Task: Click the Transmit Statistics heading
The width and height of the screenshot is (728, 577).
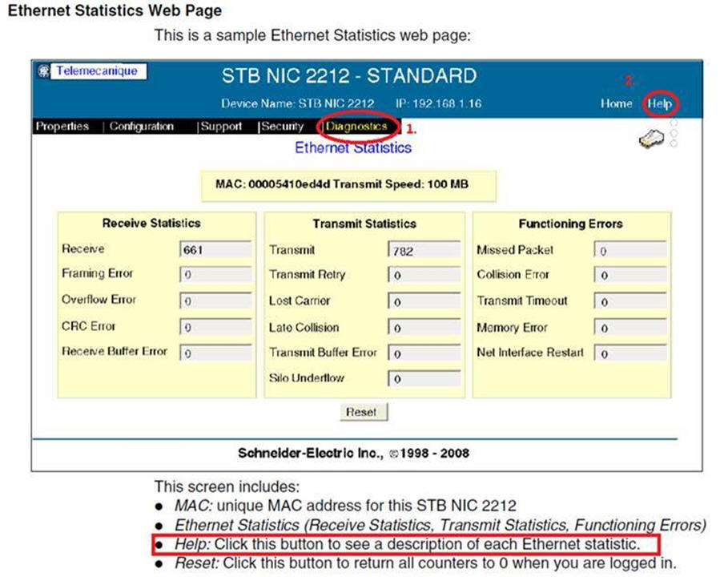Action: click(364, 224)
